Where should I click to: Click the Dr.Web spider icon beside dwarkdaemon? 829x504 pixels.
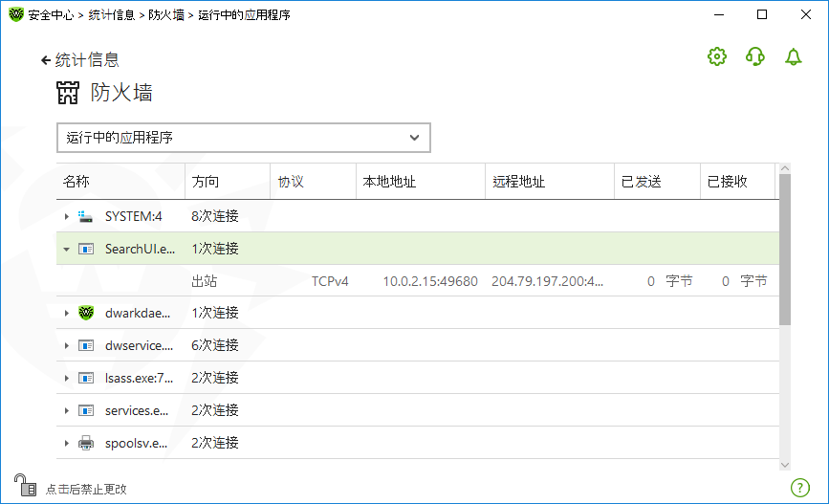click(x=86, y=313)
